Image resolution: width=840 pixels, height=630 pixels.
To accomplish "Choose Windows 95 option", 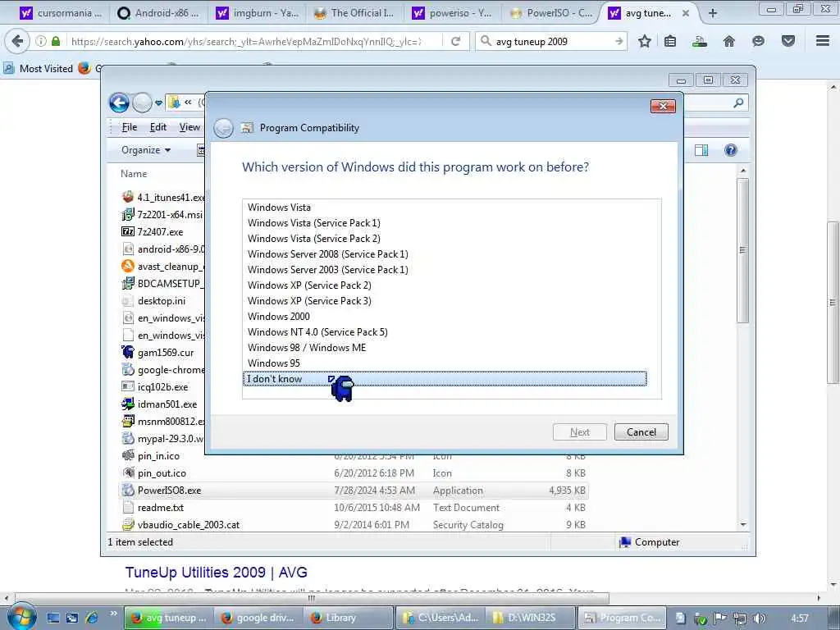I will pyautogui.click(x=274, y=363).
